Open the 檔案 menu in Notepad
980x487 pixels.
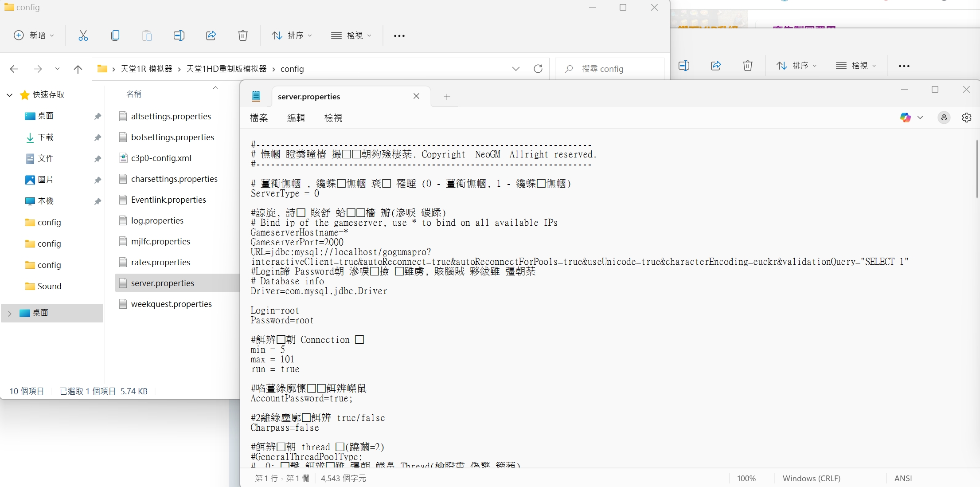point(259,118)
